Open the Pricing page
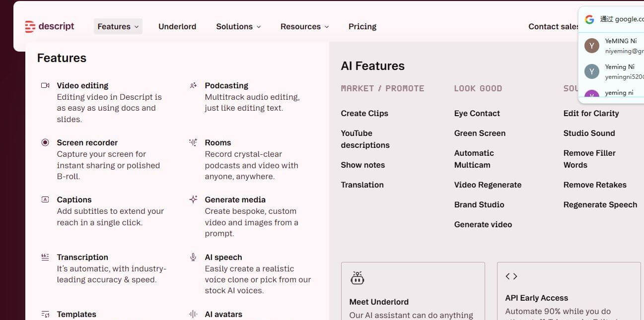Viewport: 644px width, 320px height. [362, 26]
